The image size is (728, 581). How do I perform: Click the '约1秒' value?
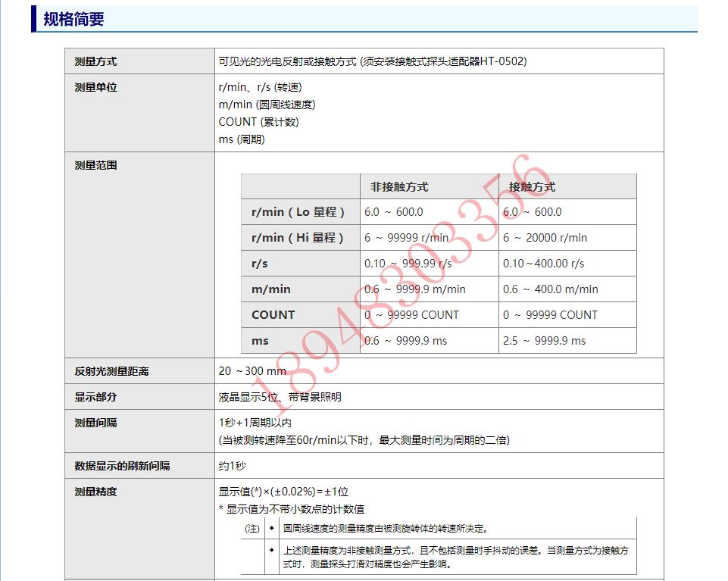tap(232, 466)
